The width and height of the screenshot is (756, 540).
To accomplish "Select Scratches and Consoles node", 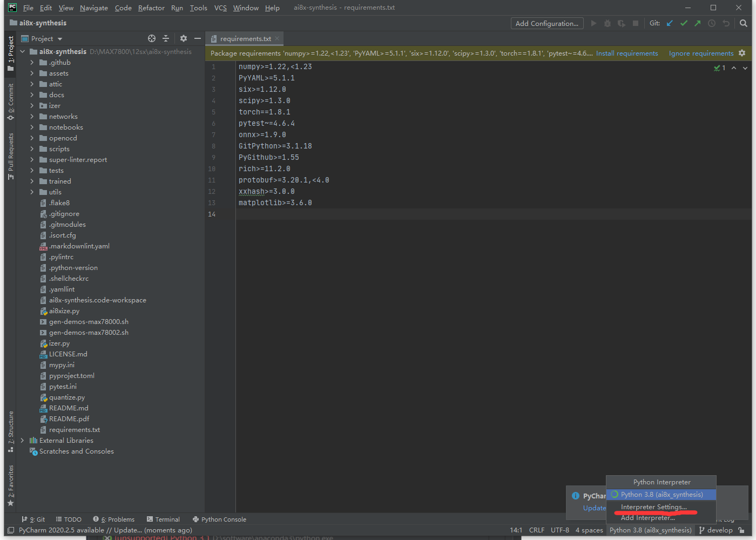I will [x=76, y=451].
